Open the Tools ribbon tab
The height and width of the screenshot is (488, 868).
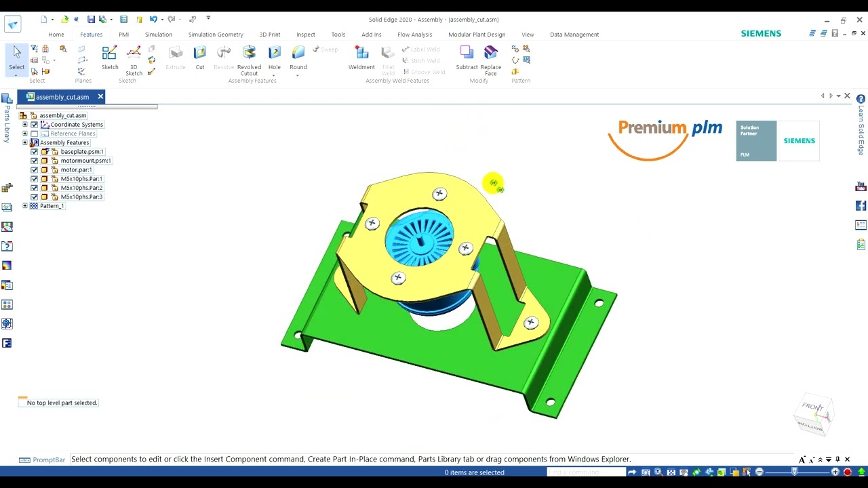[x=338, y=35]
